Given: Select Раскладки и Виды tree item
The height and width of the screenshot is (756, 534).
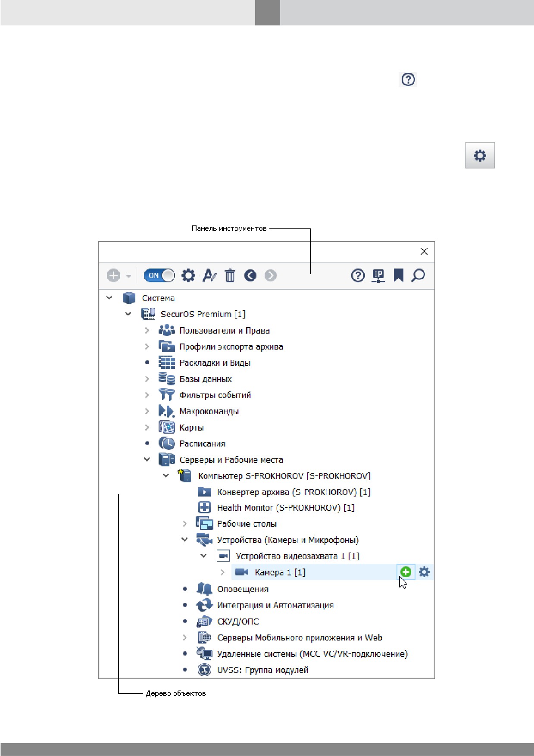Looking at the screenshot, I should click(x=215, y=363).
